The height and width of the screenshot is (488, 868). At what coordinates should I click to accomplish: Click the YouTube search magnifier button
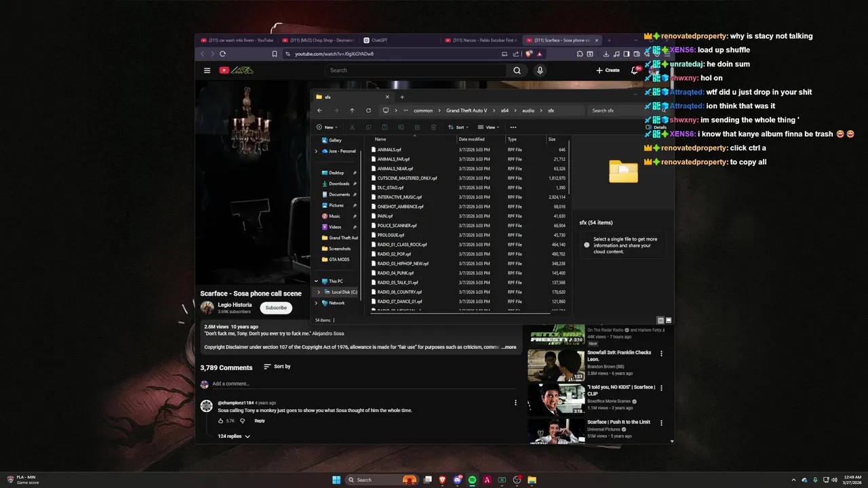(517, 70)
